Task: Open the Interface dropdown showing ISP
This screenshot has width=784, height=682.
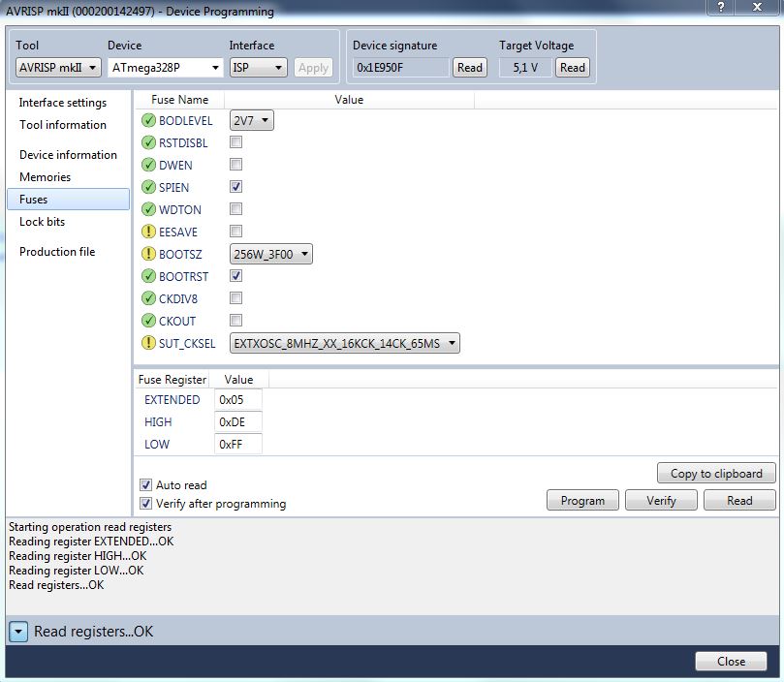Action: (258, 68)
